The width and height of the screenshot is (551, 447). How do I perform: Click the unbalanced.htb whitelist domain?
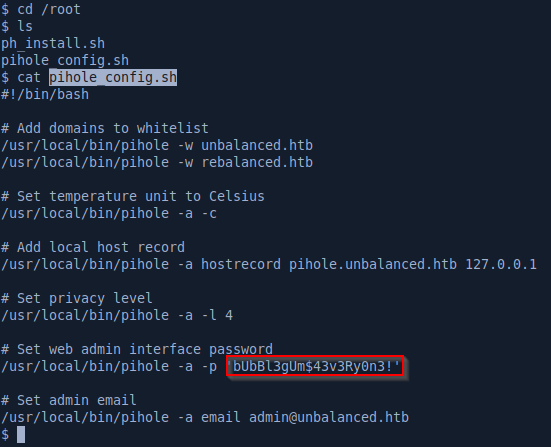pyautogui.click(x=257, y=145)
